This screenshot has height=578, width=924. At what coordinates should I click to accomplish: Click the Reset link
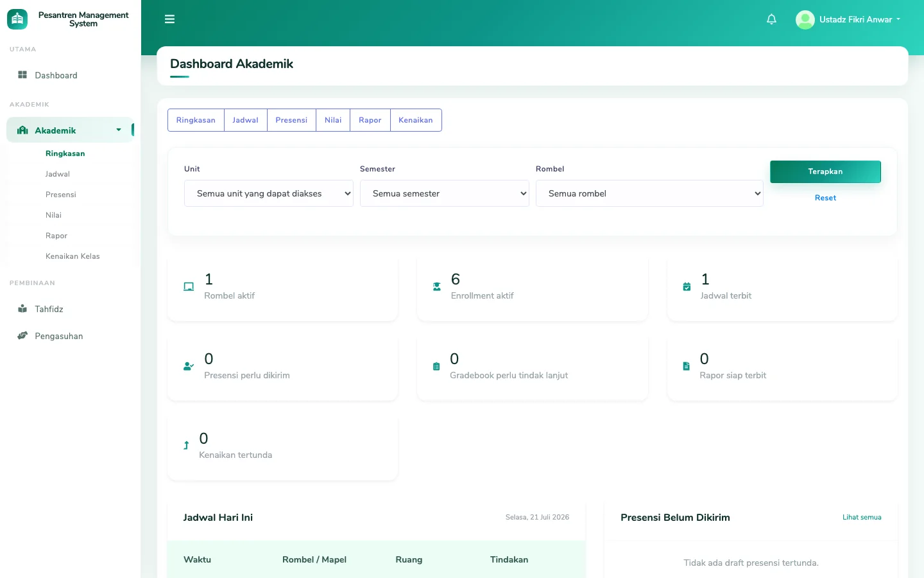[x=825, y=198]
